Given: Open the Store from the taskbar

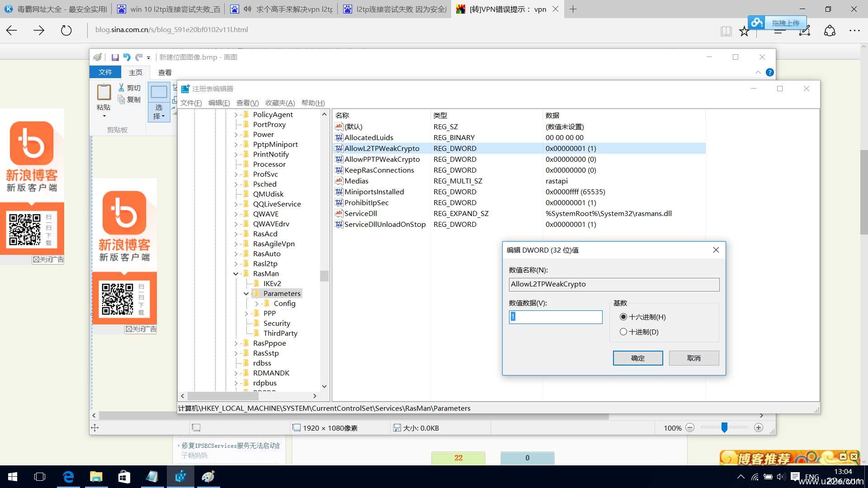Looking at the screenshot, I should click(x=124, y=477).
